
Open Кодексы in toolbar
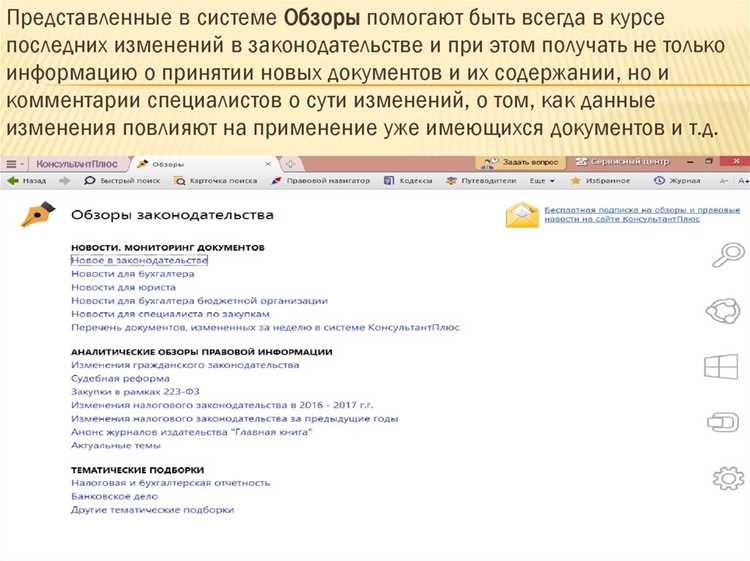[408, 181]
